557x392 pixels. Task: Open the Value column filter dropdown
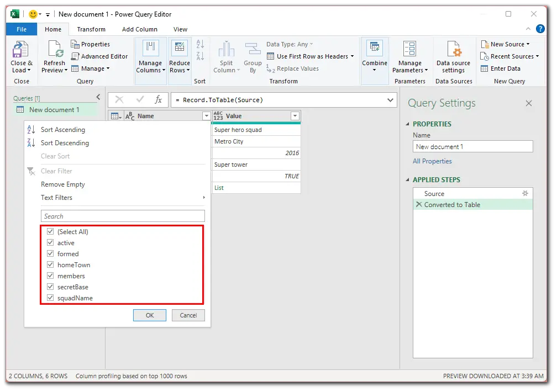point(295,116)
